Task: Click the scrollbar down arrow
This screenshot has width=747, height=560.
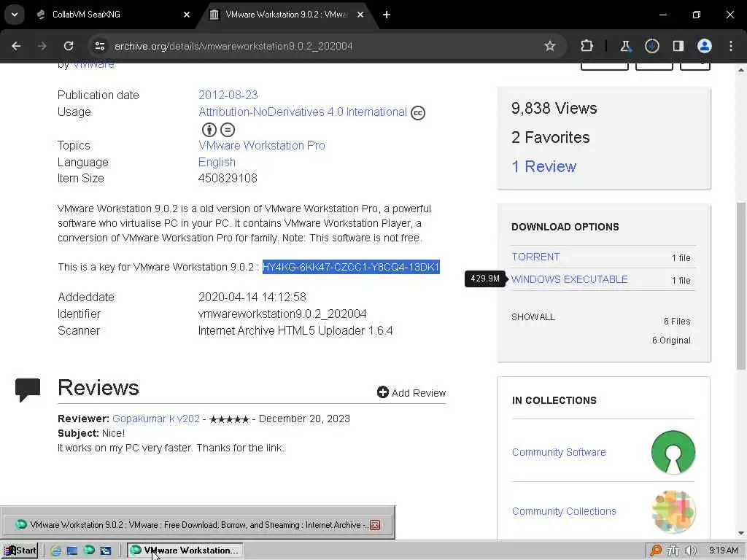Action: pyautogui.click(x=741, y=533)
